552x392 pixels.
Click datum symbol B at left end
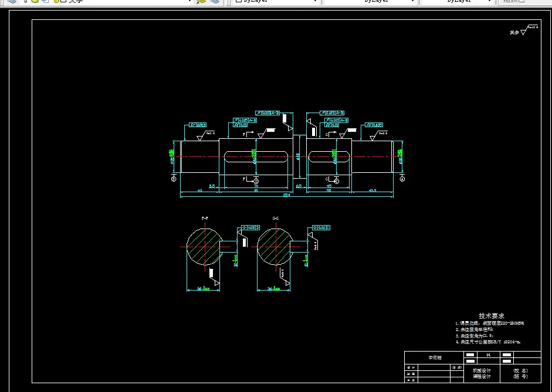pyautogui.click(x=174, y=179)
